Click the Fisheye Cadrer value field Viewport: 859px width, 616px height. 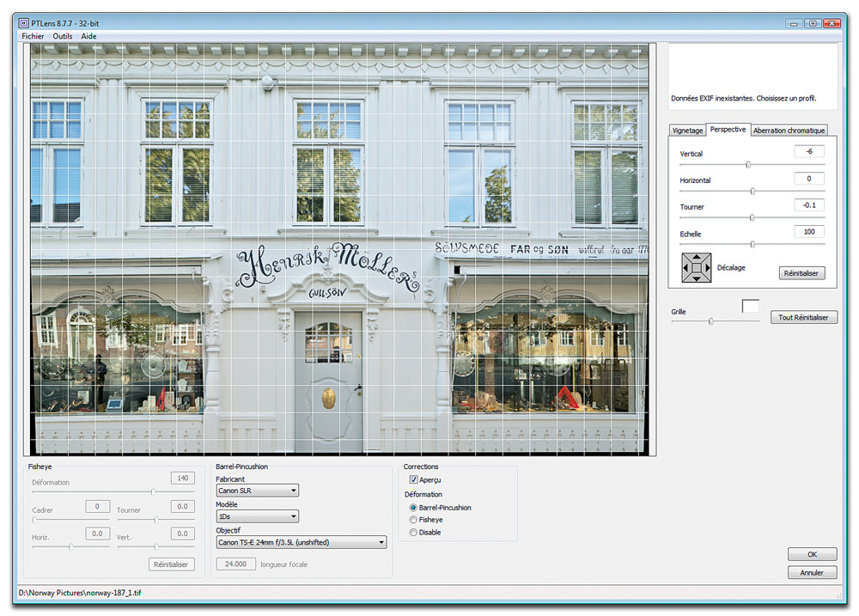tap(98, 506)
